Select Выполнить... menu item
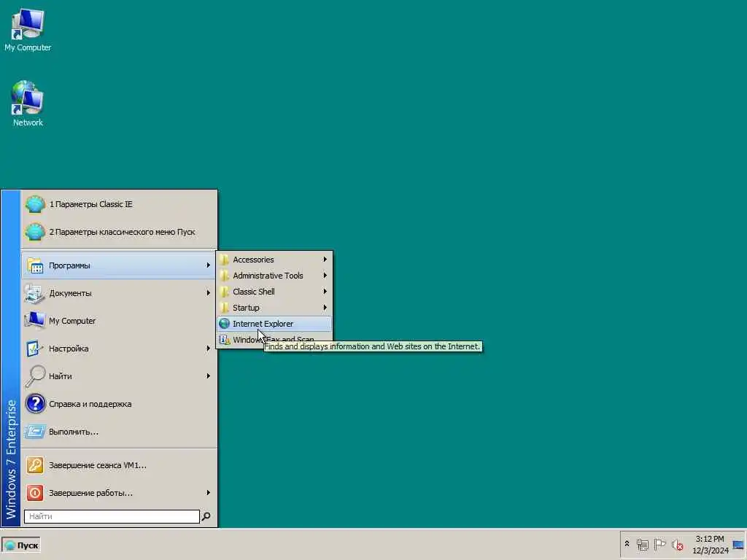 119,432
